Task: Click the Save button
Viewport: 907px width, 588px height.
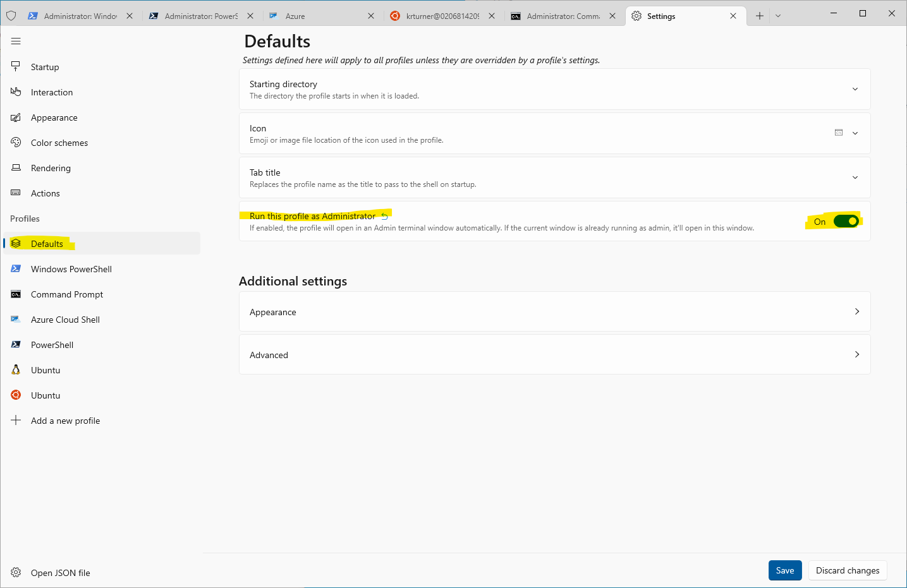Action: pos(784,570)
